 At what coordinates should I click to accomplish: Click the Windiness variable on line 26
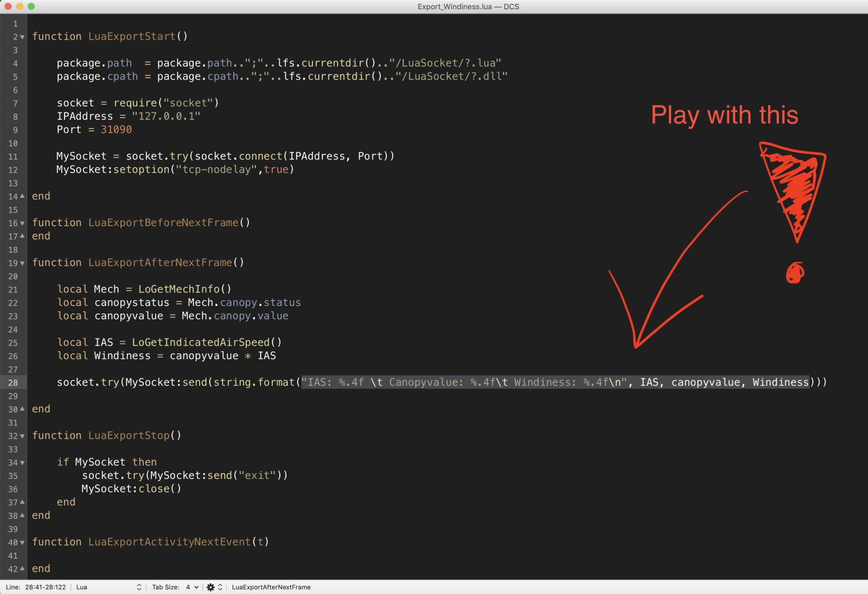123,356
